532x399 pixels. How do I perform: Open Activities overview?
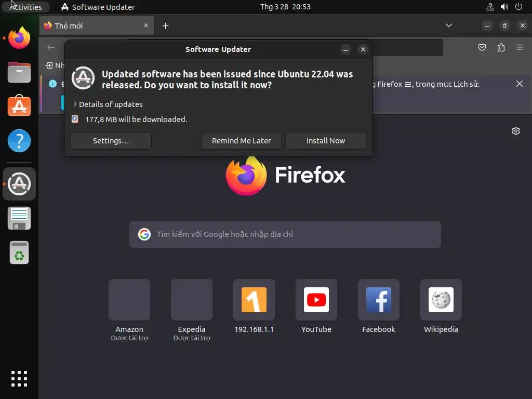[x=25, y=7]
